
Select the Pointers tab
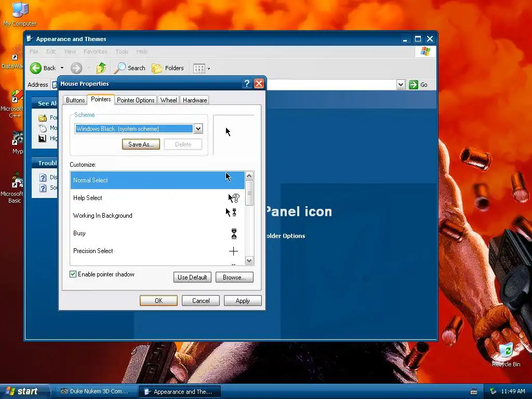101,99
